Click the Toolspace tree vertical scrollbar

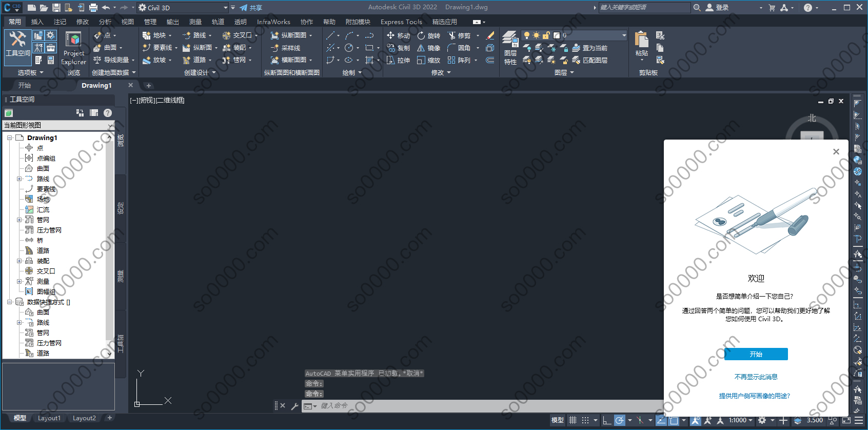109,245
